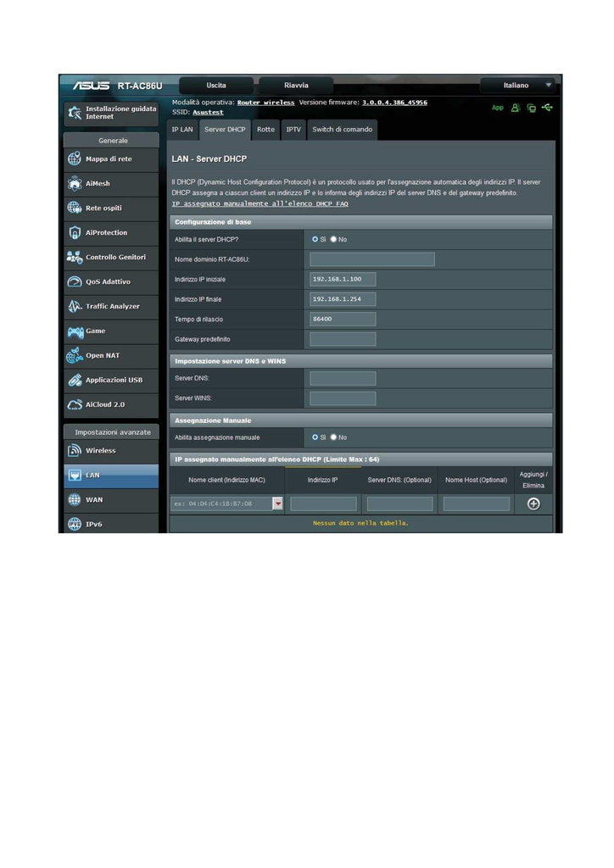Click the user account status icon
Viewport: 614px width, 868px height.
click(516, 108)
